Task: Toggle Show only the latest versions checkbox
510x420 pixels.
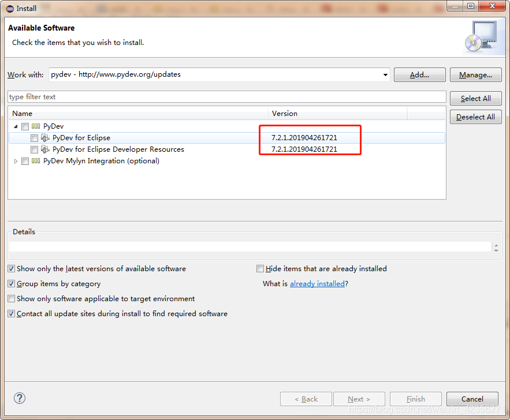Action: click(x=12, y=269)
